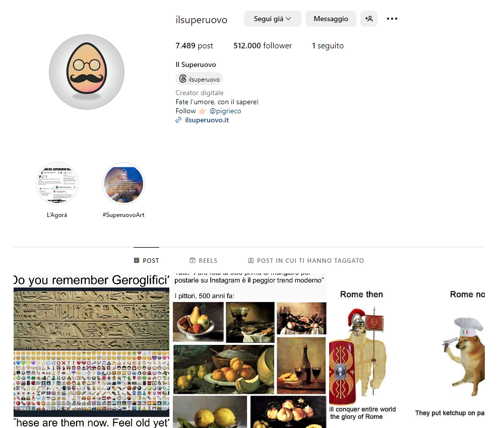Viewport: 504px width, 428px height.
Task: View the 512.000 follower list
Action: tap(263, 46)
